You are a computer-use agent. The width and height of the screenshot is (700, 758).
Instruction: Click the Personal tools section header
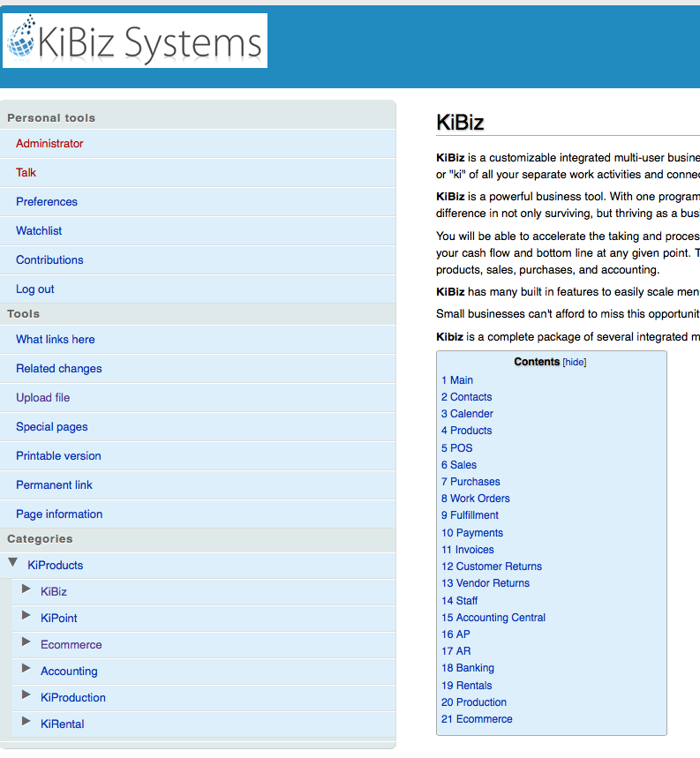51,118
